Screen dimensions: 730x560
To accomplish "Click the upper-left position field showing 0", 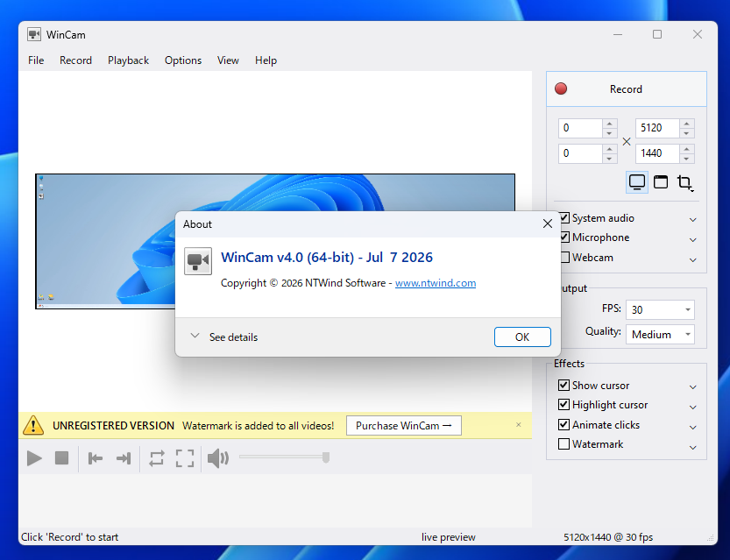I will (580, 128).
